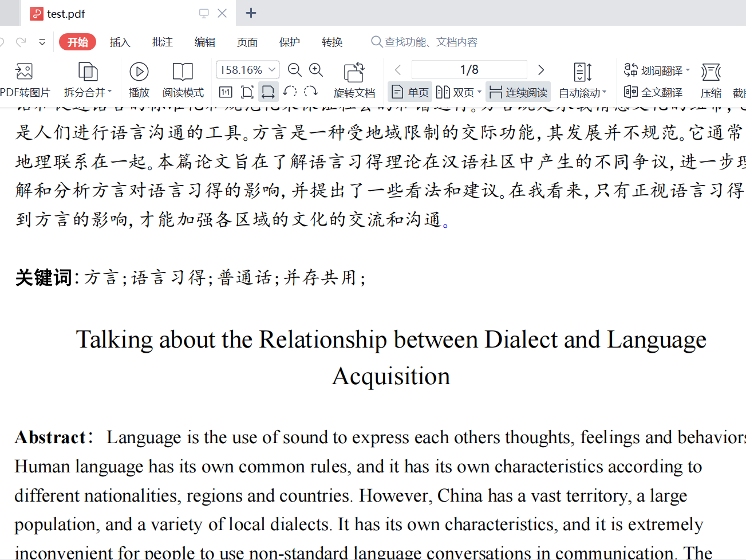
Task: Open the 插入 menu tab
Action: (x=120, y=42)
